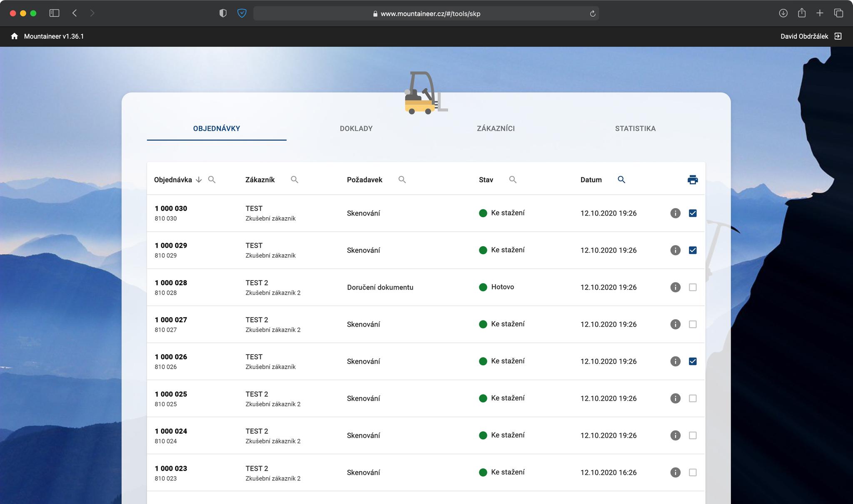The image size is (853, 504).
Task: Go back with the browser back arrow
Action: (x=75, y=13)
